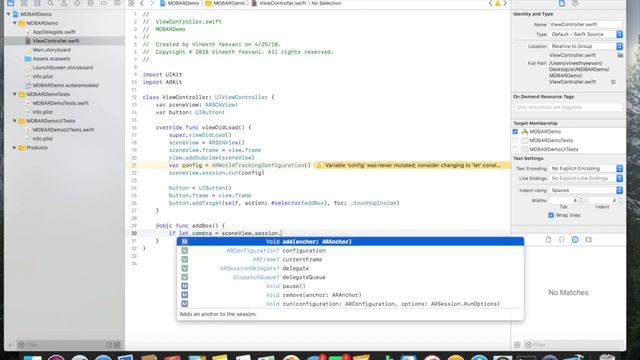Choose pause() from autocomplete list
Image resolution: width=640 pixels, height=360 pixels.
(350, 286)
